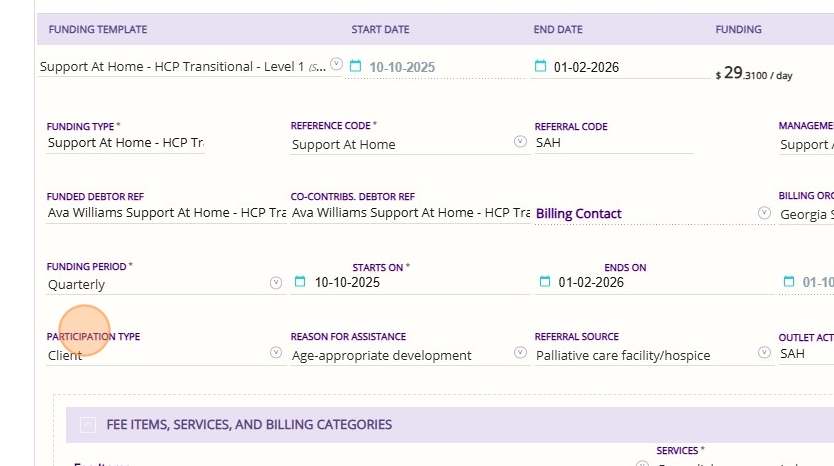Open the Participation Type dropdown arrow
Screen dimensions: 834x466
276,353
